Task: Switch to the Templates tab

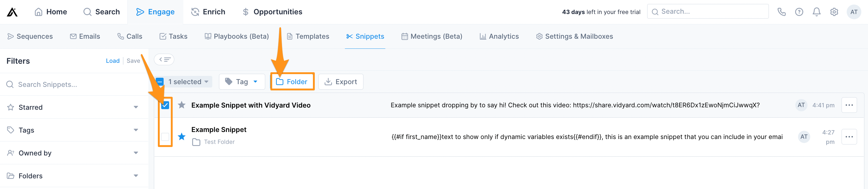Action: (308, 36)
